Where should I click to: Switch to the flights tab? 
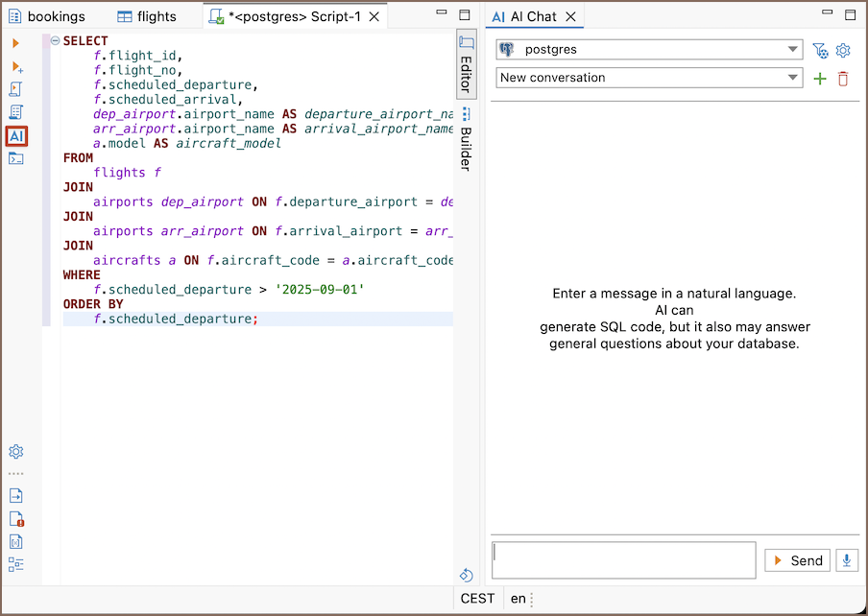[x=147, y=16]
